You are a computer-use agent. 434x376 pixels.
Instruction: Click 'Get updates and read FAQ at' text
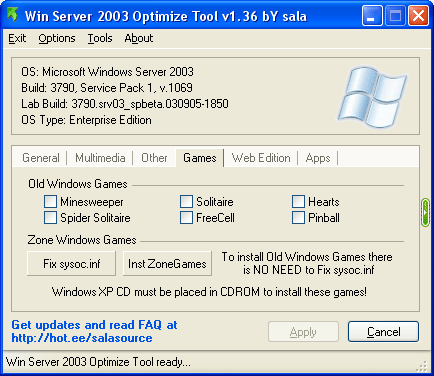pos(94,325)
